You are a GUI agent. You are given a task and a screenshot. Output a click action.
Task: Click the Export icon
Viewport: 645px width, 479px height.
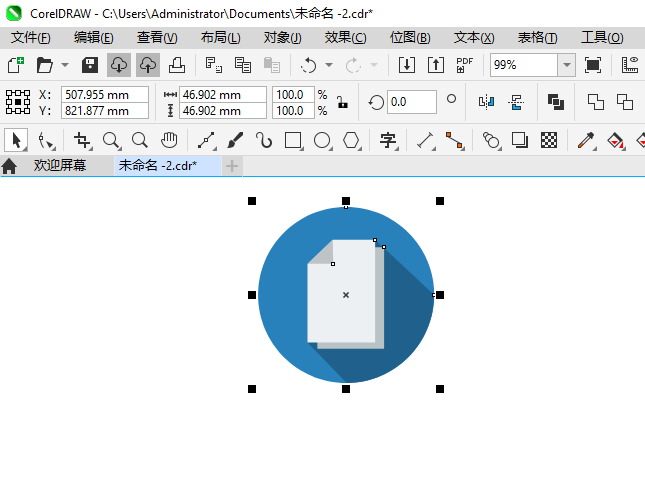click(x=436, y=65)
